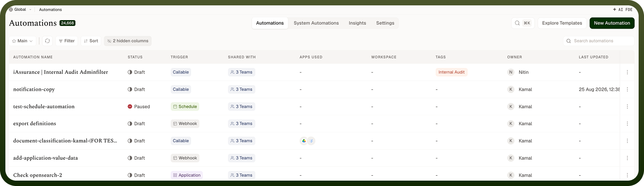Open the Main view dropdown
The height and width of the screenshot is (186, 644).
coord(22,41)
